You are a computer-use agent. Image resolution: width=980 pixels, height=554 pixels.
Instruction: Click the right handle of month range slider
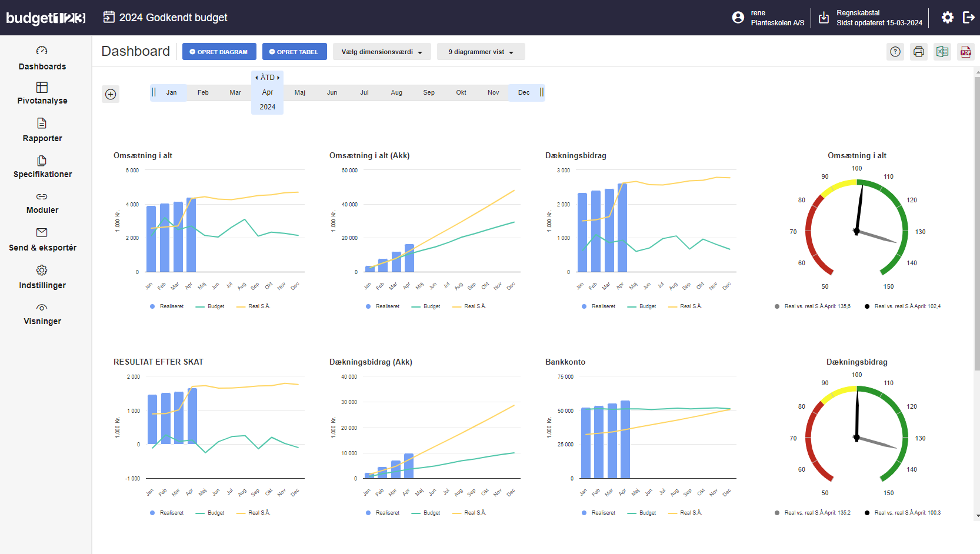(541, 92)
